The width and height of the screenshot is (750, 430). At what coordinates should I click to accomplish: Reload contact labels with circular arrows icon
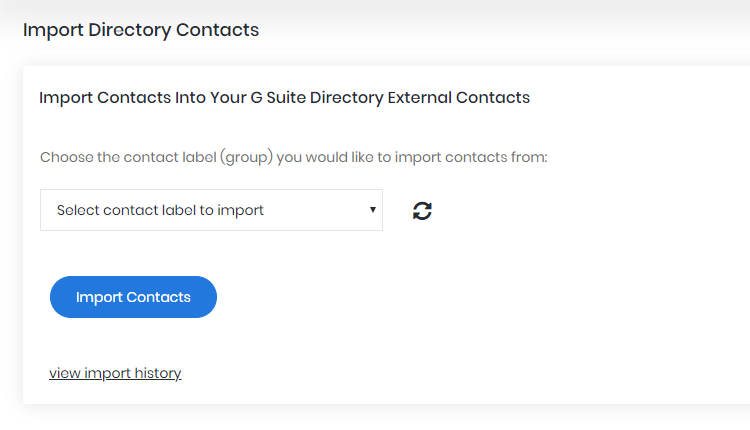[x=422, y=210]
